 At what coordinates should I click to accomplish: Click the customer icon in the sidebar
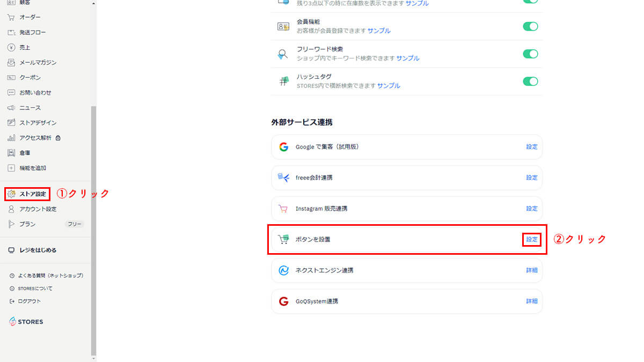11,3
